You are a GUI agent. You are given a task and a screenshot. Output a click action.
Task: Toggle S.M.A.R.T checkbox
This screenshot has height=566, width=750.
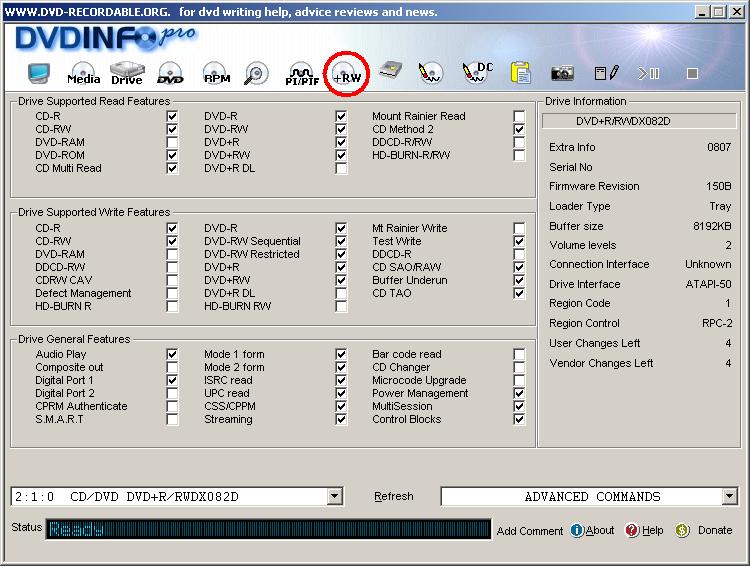[172, 419]
